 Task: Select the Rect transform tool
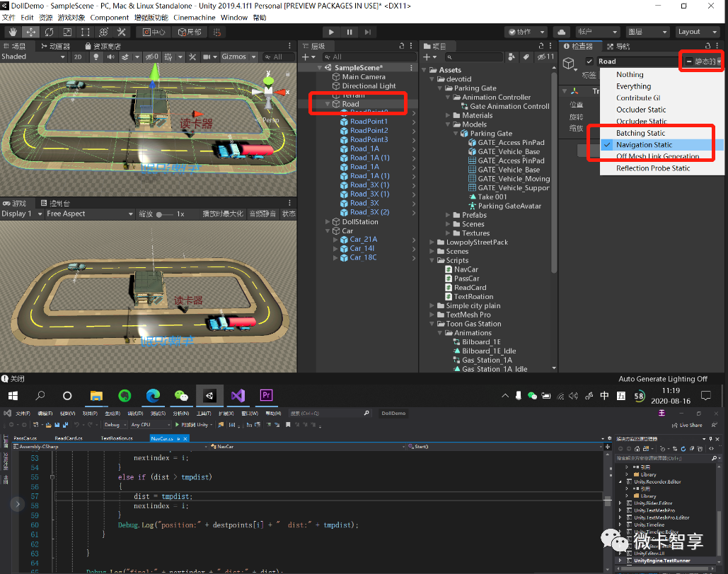[x=85, y=32]
